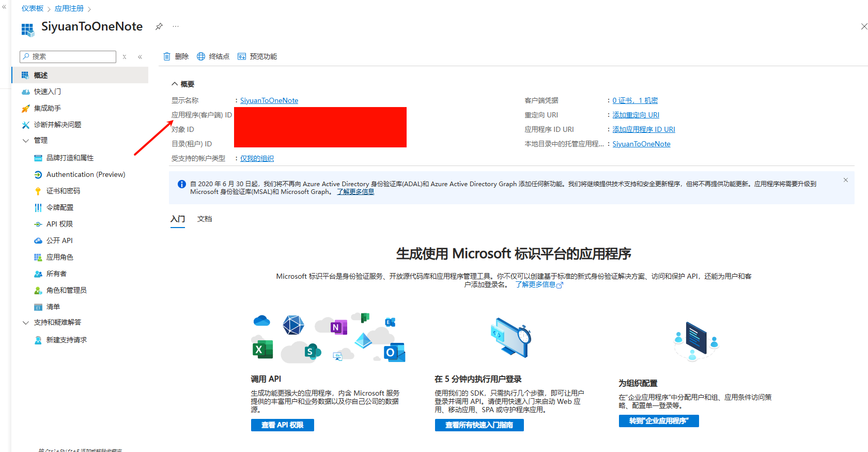Dismiss the ADAL deprecation info banner

[846, 180]
